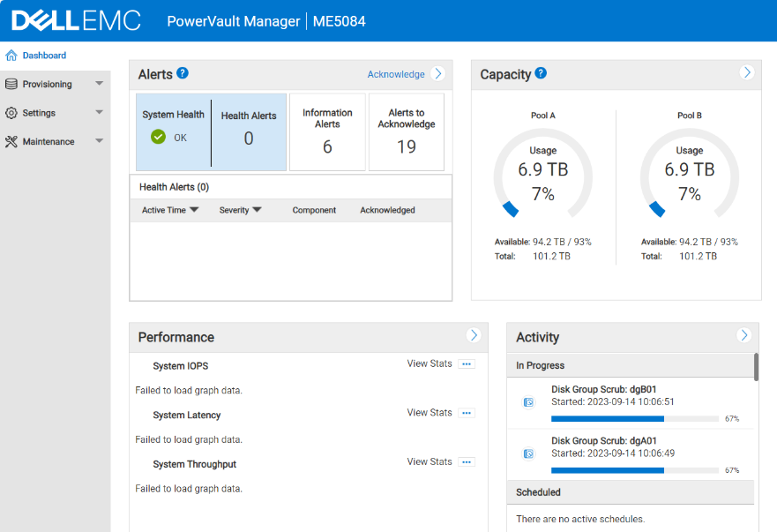Open Performance panel using its arrow icon
The image size is (777, 532).
(474, 335)
